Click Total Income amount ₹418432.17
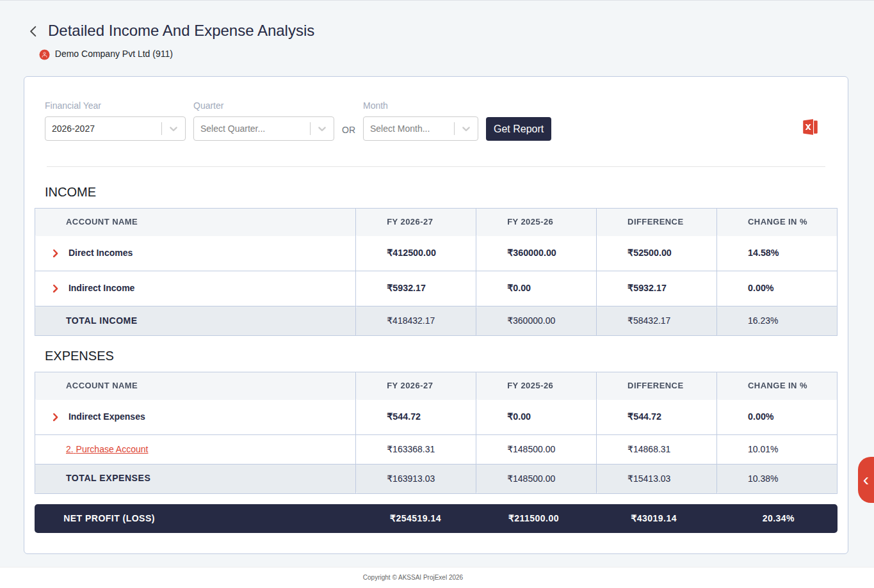The width and height of the screenshot is (874, 588). (x=410, y=321)
